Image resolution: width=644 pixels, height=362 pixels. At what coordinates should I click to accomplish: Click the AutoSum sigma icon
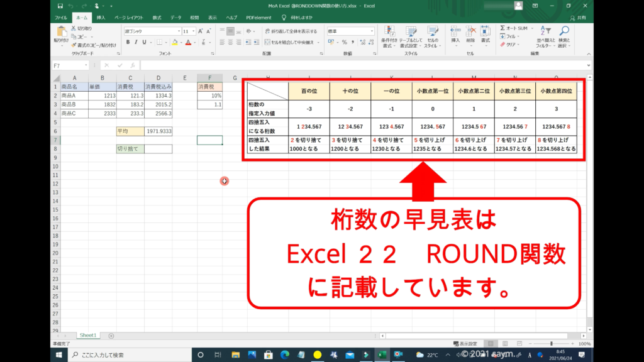pyautogui.click(x=502, y=28)
